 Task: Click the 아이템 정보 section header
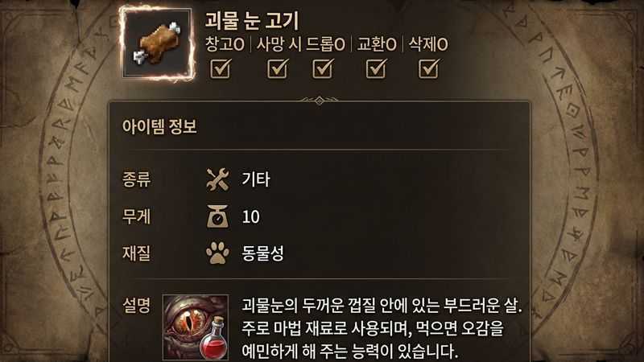click(159, 126)
